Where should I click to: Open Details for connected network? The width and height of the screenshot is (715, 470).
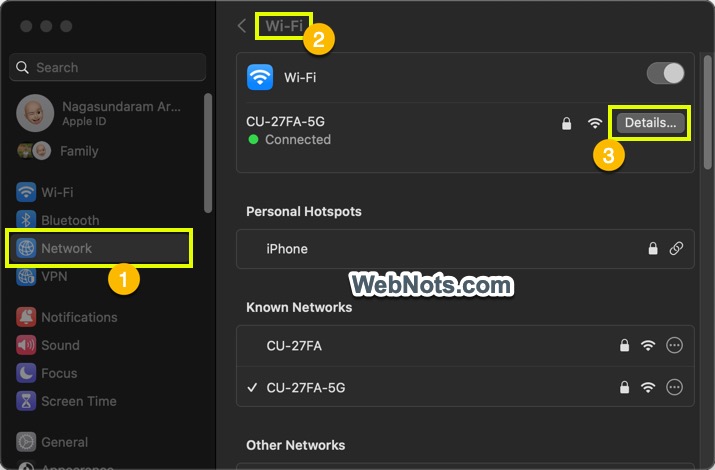coord(650,123)
